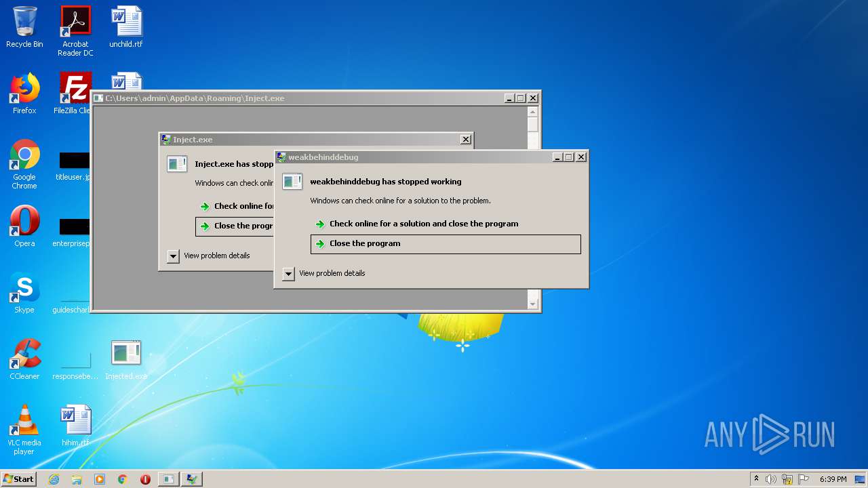This screenshot has width=868, height=488.
Task: Click the Inject.exe console window title bar icon
Action: click(x=98, y=98)
